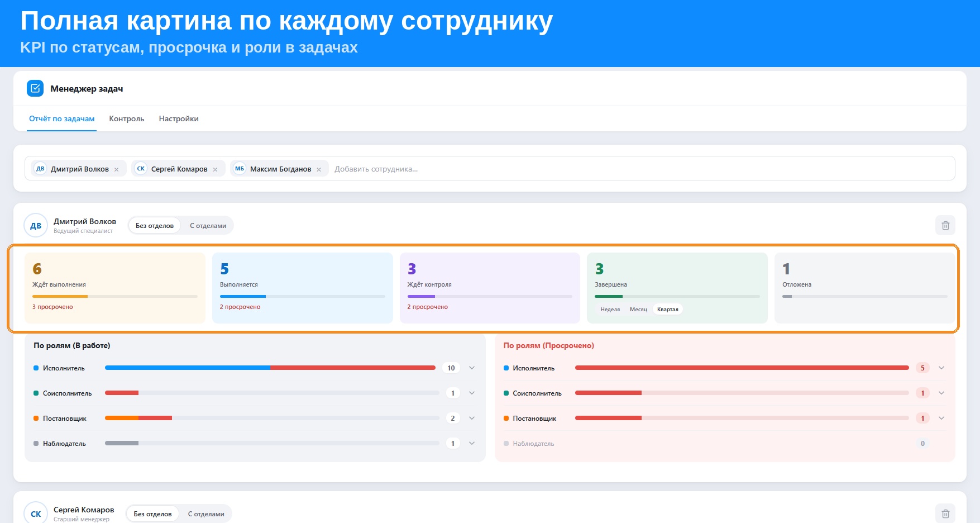Expand Соисполнитель row under По ролям (Просрочено)
This screenshot has width=980, height=523.
pyautogui.click(x=941, y=393)
